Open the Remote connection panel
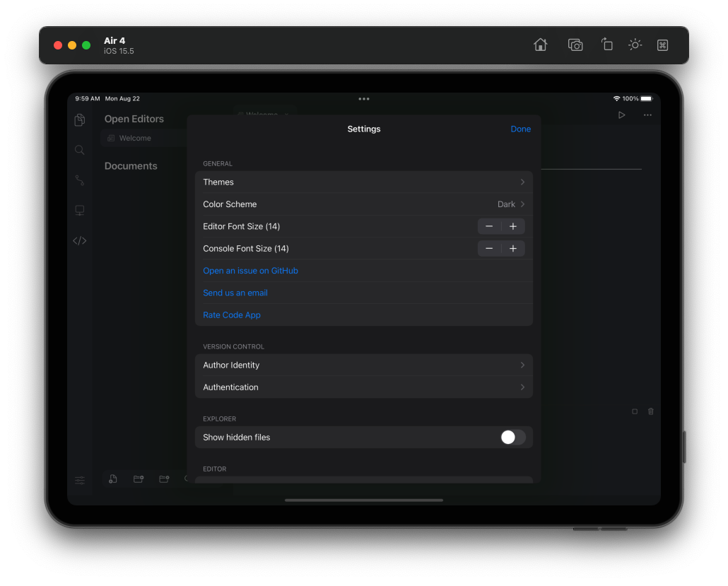 (x=79, y=210)
